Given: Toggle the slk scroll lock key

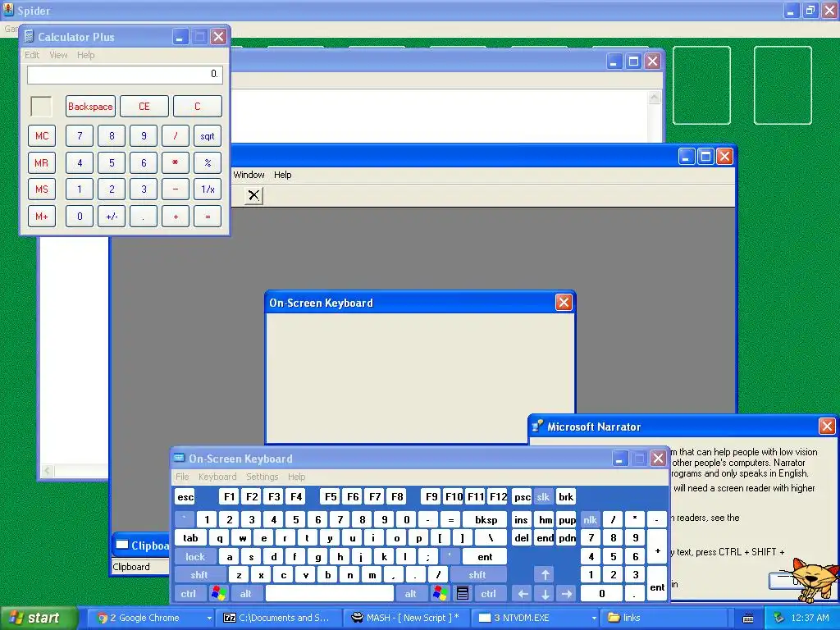Looking at the screenshot, I should [x=543, y=497].
